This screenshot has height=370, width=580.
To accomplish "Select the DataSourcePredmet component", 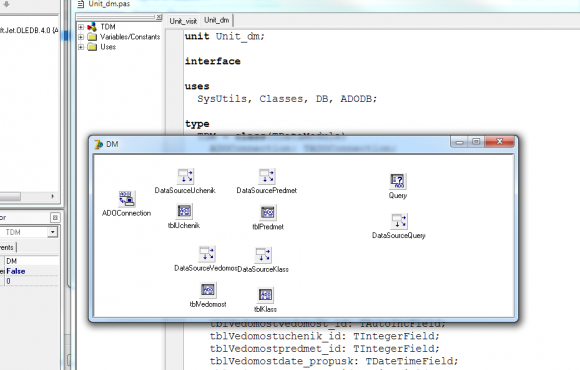I will tap(267, 176).
